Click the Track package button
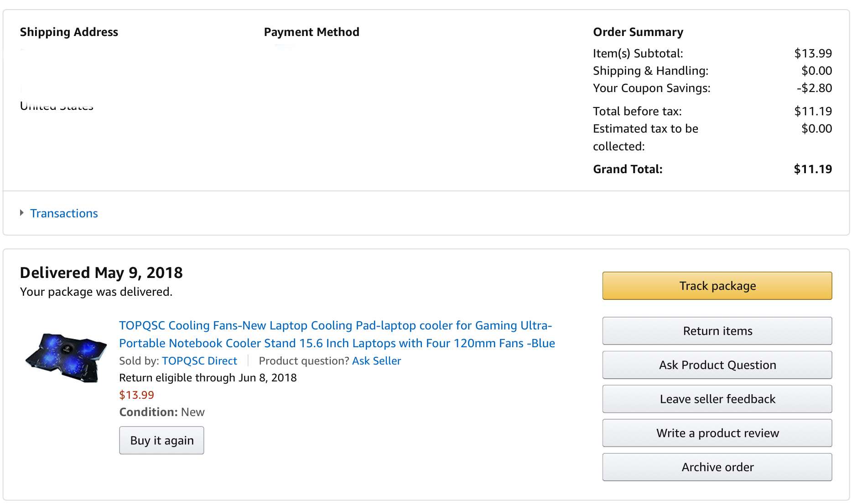This screenshot has height=504, width=857. tap(717, 286)
